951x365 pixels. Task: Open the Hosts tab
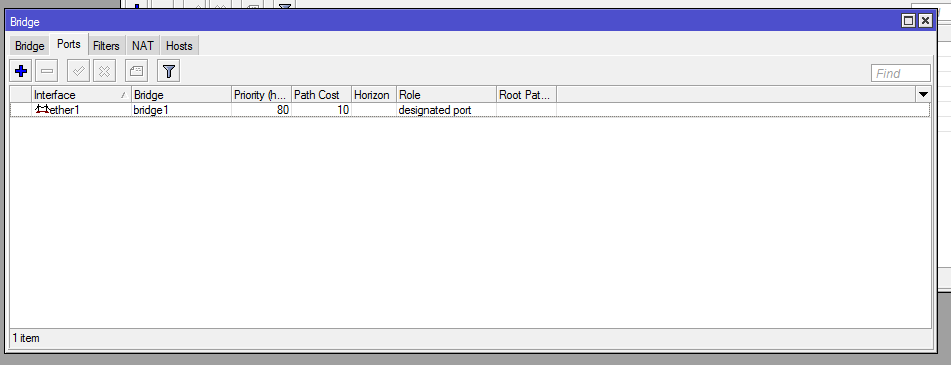coord(179,46)
